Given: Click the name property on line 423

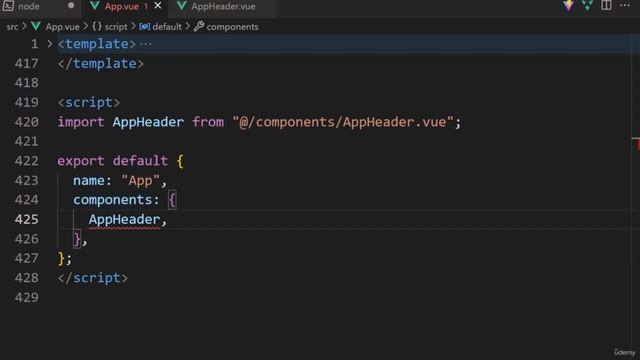Looking at the screenshot, I should point(89,180).
